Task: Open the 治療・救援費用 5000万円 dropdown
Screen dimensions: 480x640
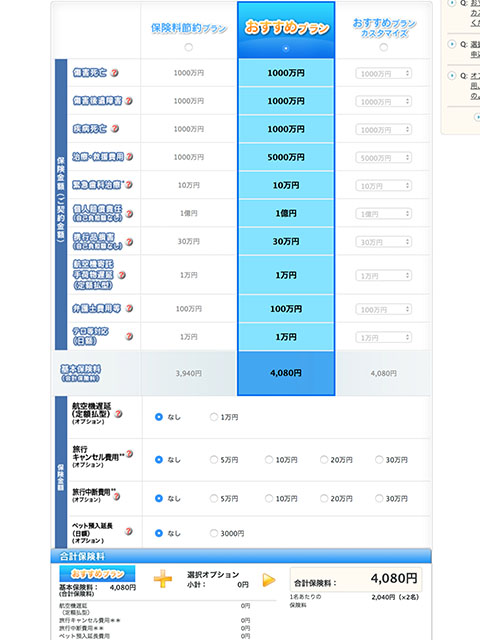Action: click(383, 158)
